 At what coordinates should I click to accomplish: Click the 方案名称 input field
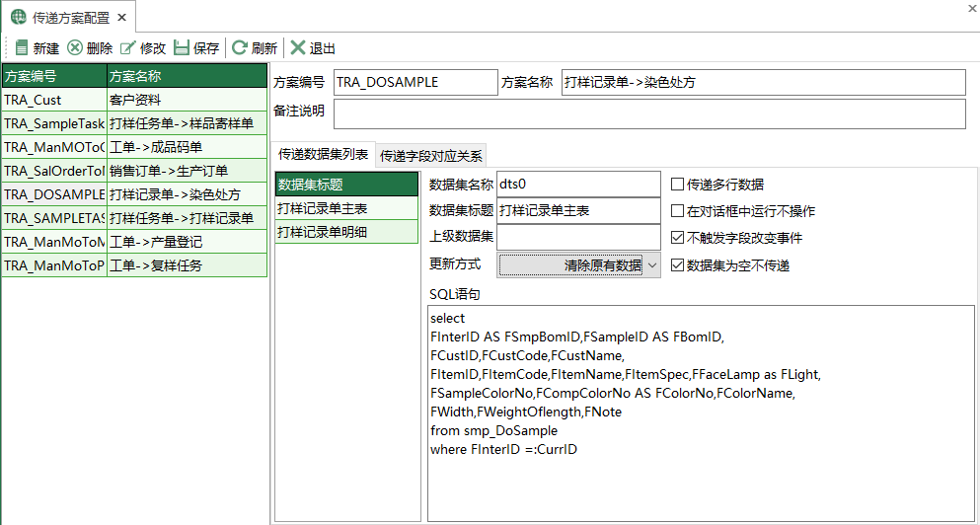(x=764, y=82)
